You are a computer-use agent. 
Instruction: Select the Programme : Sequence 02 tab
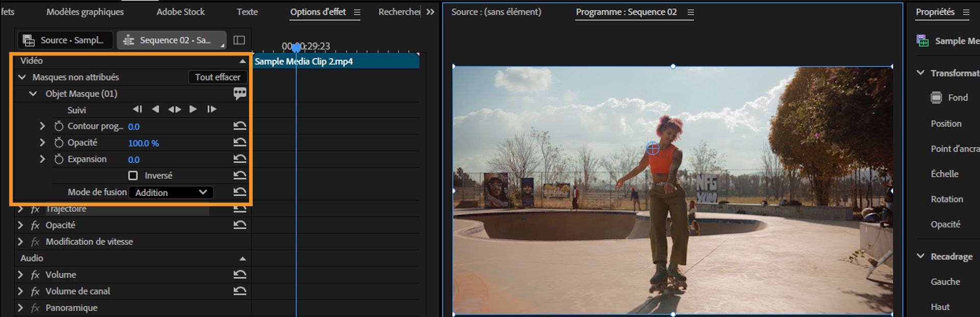point(626,12)
